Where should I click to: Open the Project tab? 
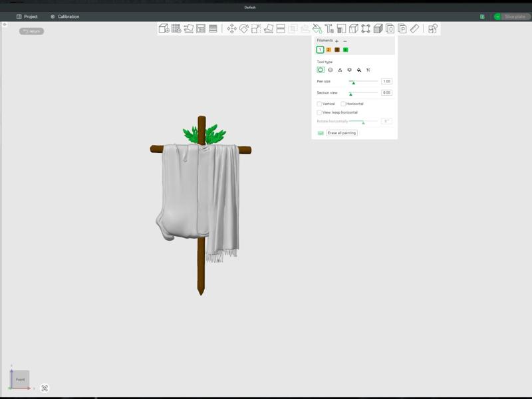[27, 17]
